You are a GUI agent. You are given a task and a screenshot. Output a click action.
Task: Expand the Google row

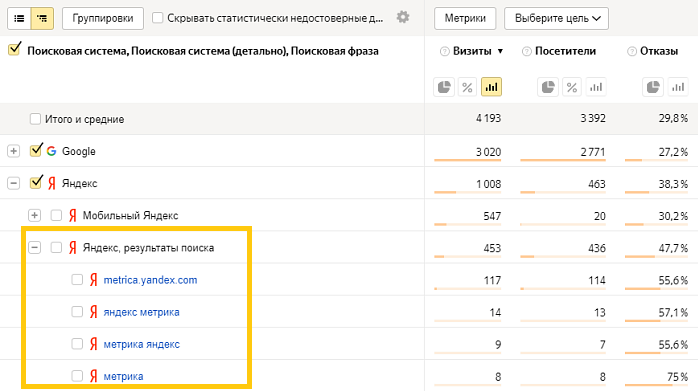click(x=13, y=151)
